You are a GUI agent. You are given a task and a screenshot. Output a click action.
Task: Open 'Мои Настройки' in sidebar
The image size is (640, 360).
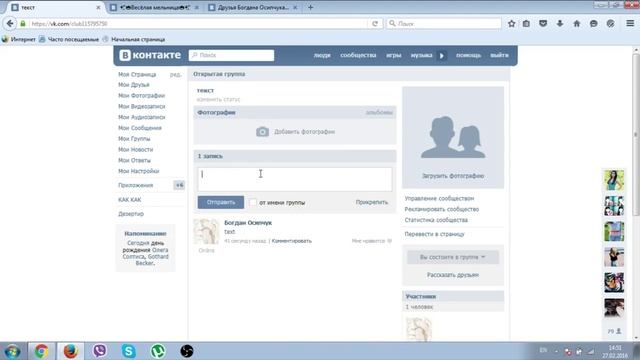[138, 171]
